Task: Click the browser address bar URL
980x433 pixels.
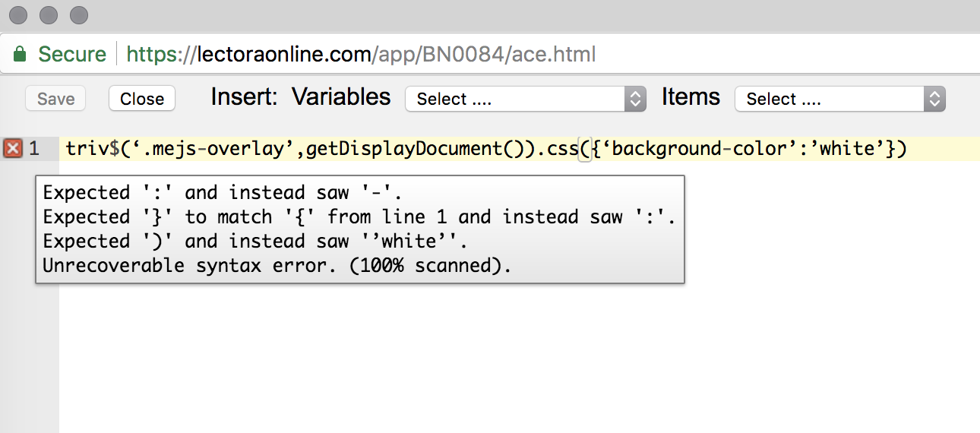Action: [x=361, y=55]
